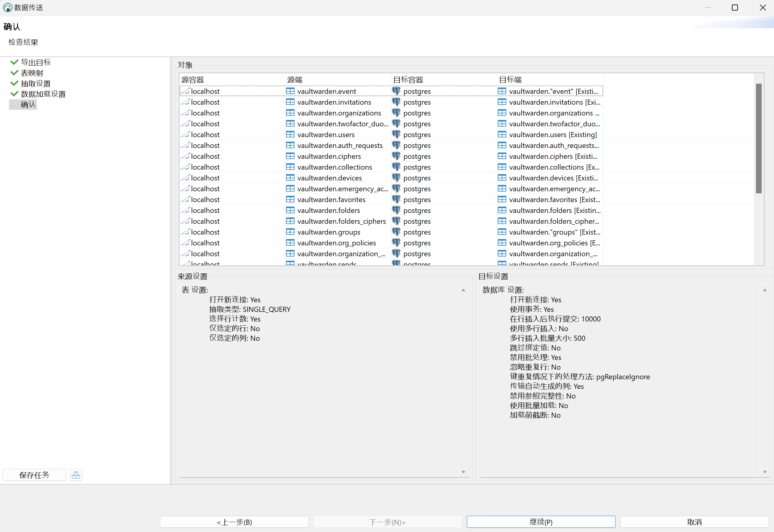Click objects table vertical scrollbar thumb

758,138
